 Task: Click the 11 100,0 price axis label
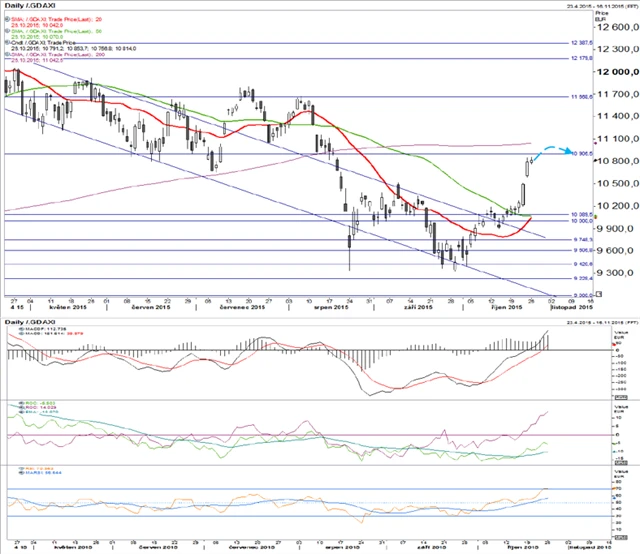618,139
